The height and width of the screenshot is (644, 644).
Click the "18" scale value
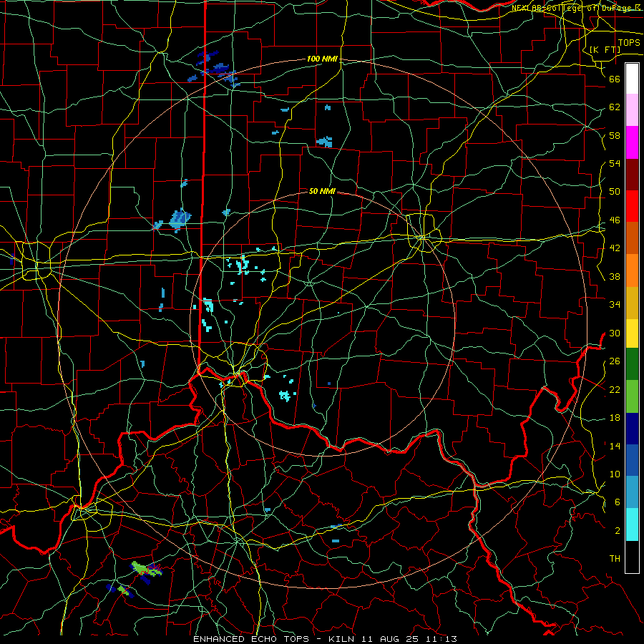pos(615,418)
